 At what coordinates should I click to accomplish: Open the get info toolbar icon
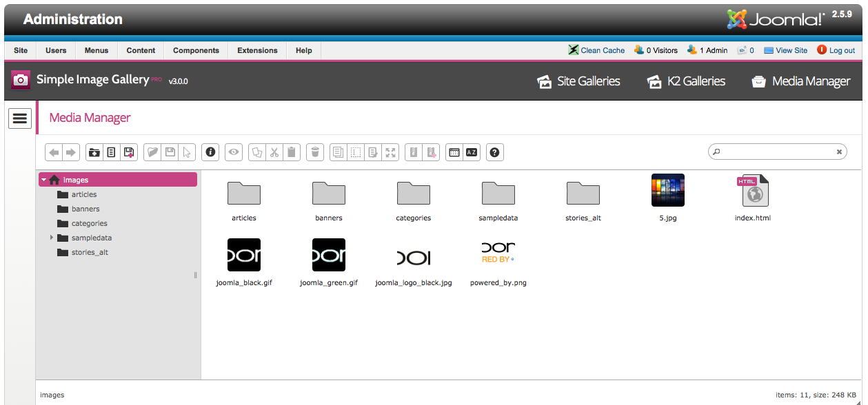211,152
